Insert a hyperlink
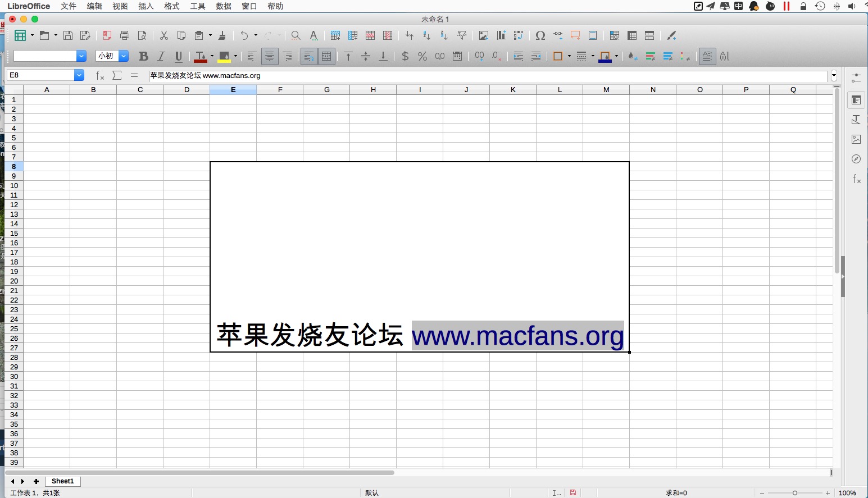Viewport: 868px width, 498px height. point(558,35)
